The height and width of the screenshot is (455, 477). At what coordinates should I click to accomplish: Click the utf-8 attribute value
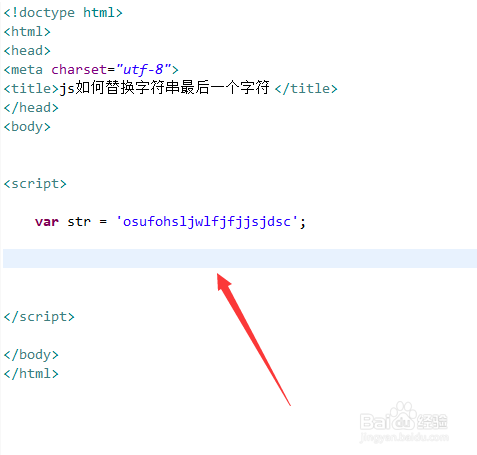click(x=143, y=70)
